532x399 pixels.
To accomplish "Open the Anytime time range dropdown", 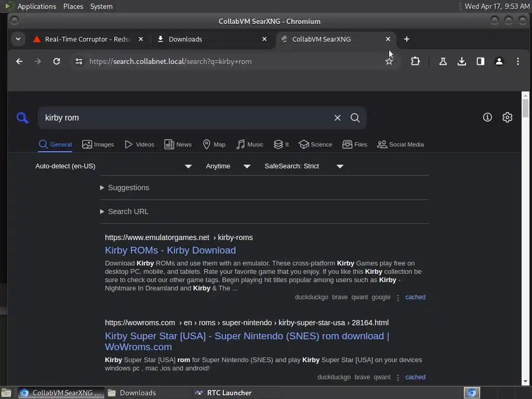I will [228, 166].
